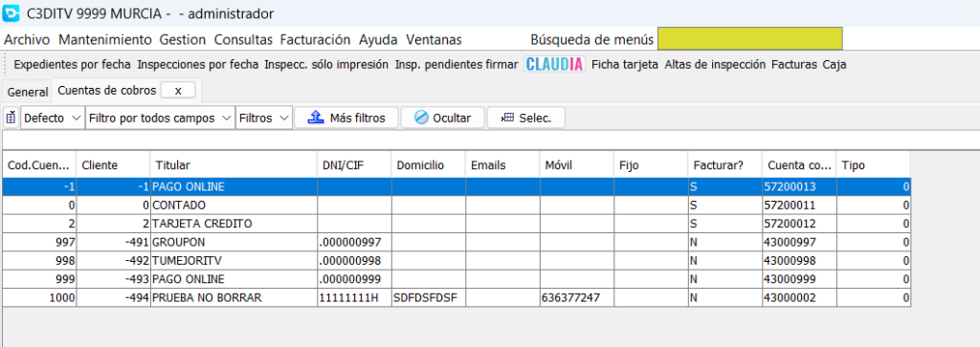Select the PRUEBA NO BORRAR row
The height and width of the screenshot is (347, 980).
[x=457, y=297]
